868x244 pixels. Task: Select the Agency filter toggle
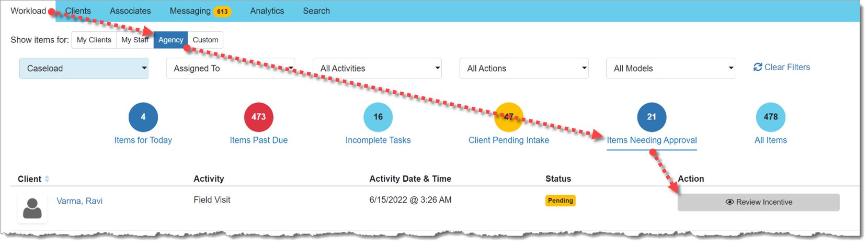pyautogui.click(x=170, y=40)
